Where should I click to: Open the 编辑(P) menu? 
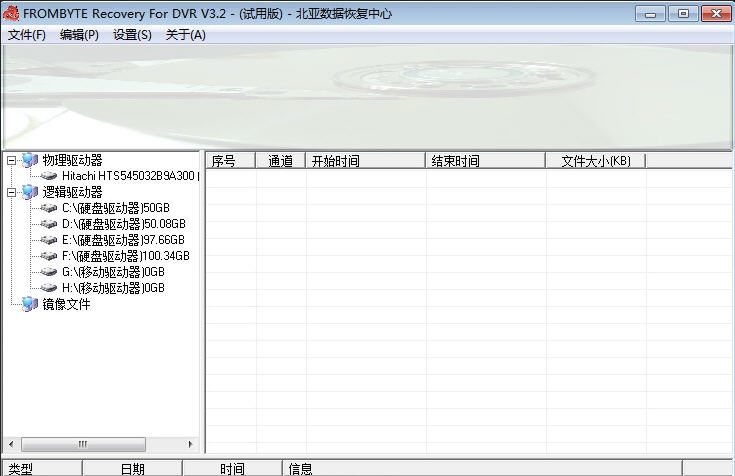click(x=79, y=35)
